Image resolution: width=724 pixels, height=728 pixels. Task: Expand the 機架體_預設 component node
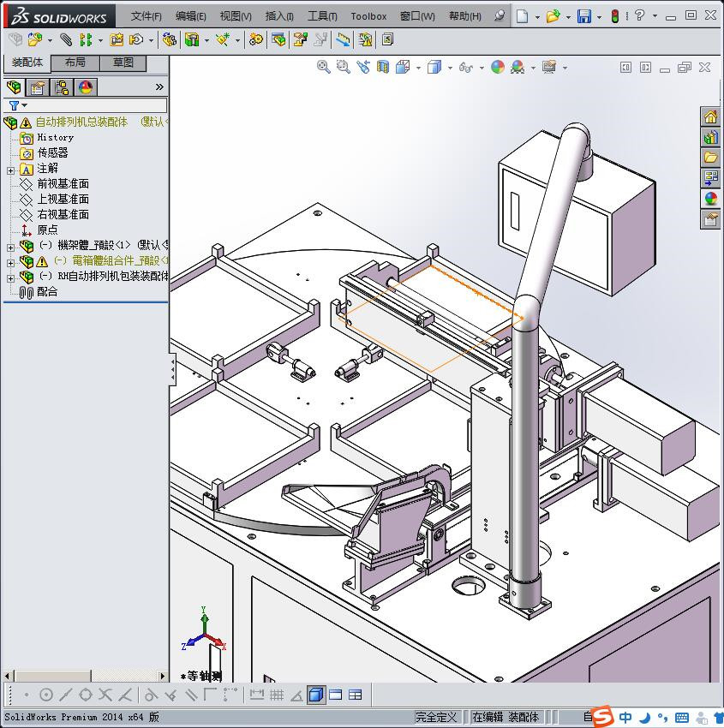click(x=10, y=247)
